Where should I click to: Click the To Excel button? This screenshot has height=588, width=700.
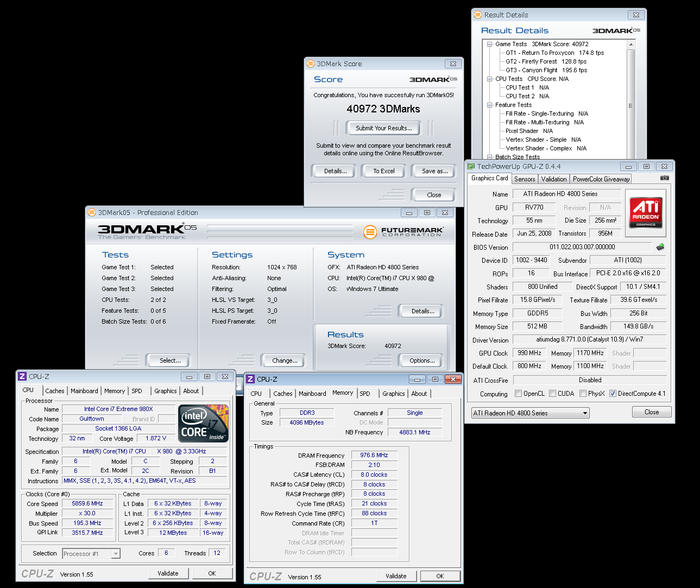point(384,171)
